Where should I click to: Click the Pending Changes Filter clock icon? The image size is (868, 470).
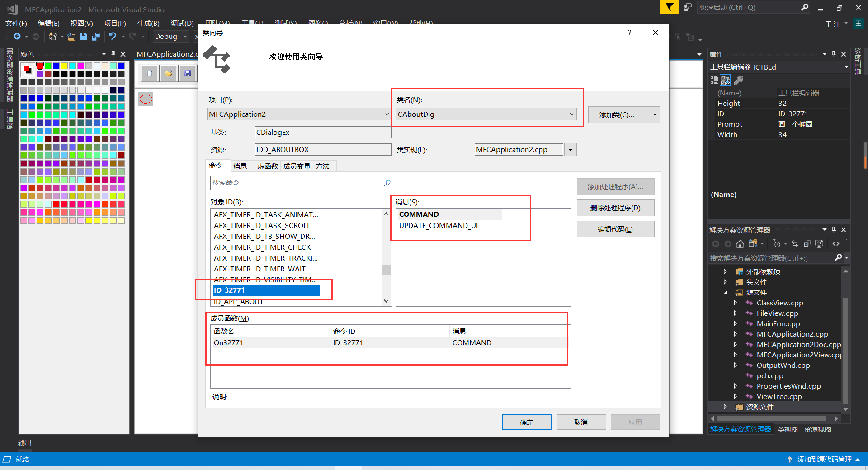[x=777, y=244]
